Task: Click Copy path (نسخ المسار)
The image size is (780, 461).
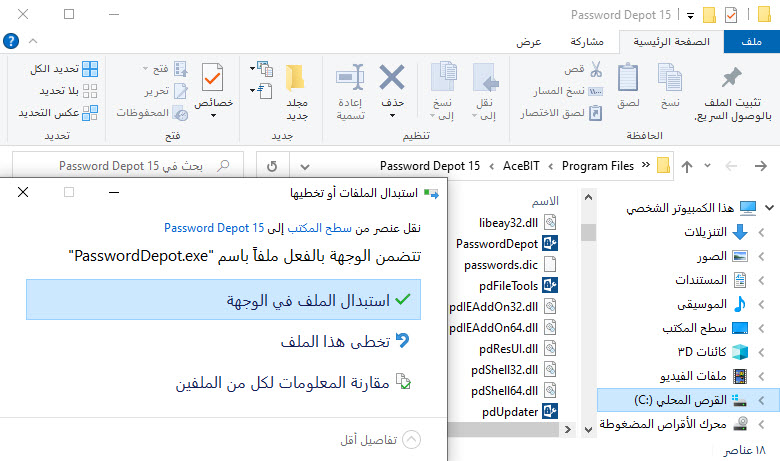Action: (568, 91)
